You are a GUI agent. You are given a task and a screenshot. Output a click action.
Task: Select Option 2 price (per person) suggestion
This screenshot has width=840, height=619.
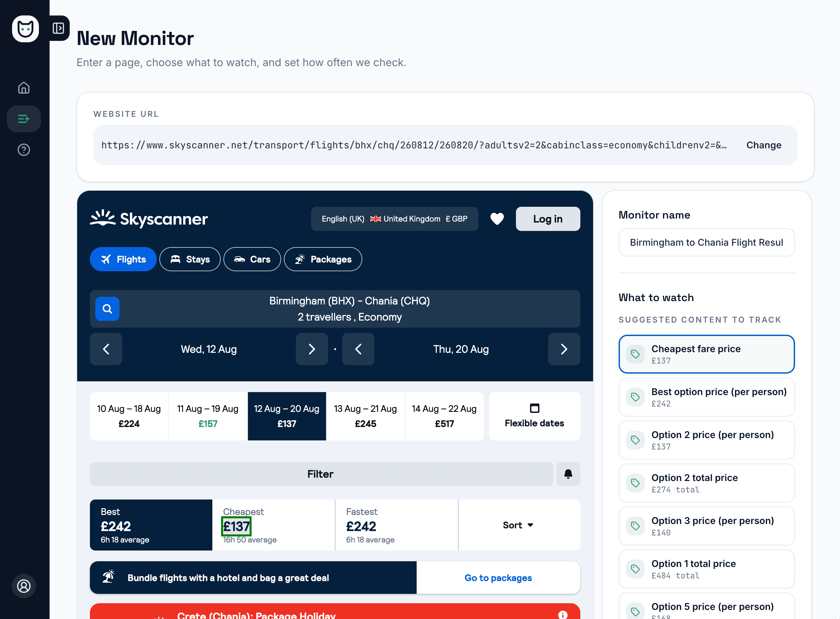(x=707, y=440)
